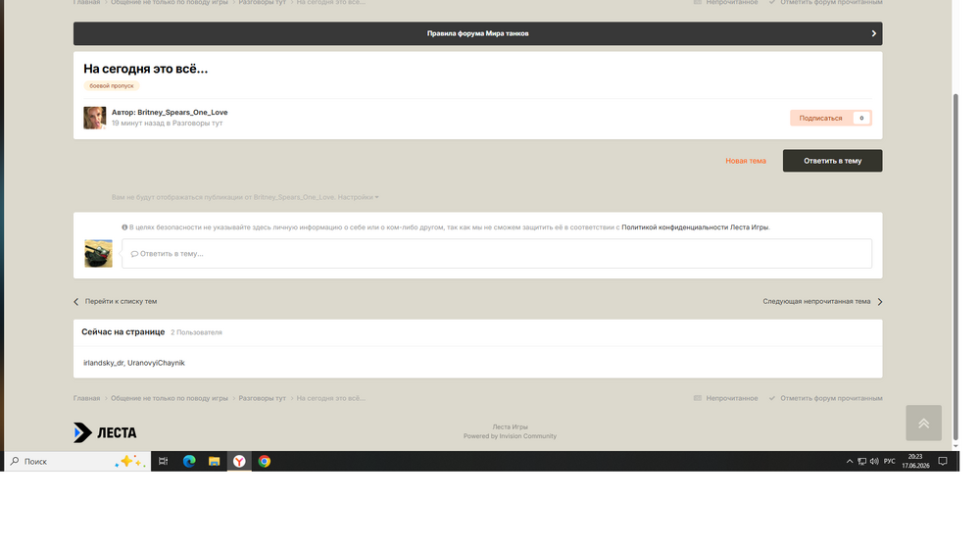This screenshot has height=551, width=980.
Task: Click bottom breadcrumb Общение не только по поводу игры
Action: [170, 398]
